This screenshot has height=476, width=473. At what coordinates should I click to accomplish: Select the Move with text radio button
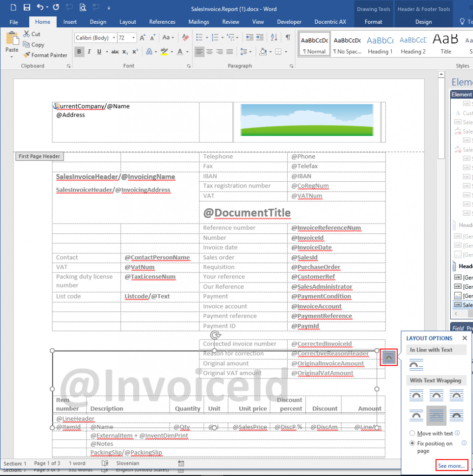412,433
